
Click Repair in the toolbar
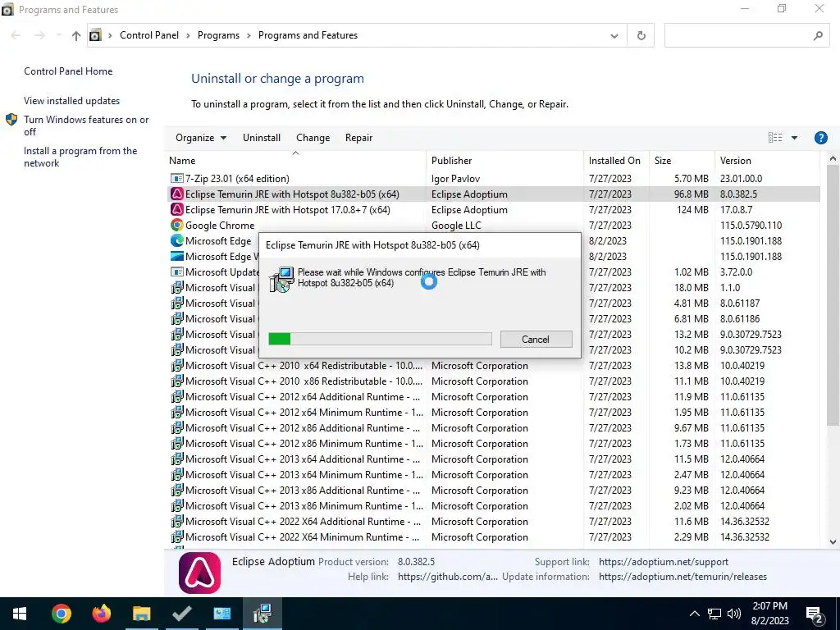click(358, 138)
